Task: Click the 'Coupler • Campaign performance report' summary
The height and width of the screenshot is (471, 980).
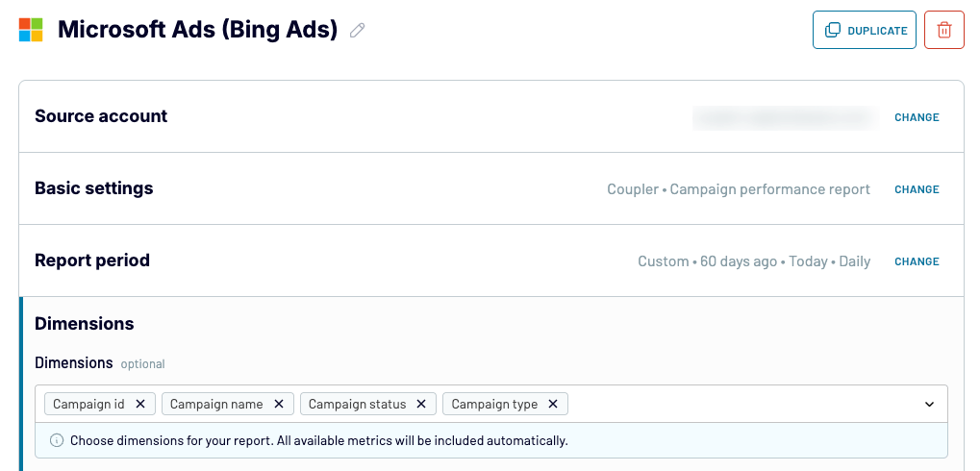Action: pos(738,189)
